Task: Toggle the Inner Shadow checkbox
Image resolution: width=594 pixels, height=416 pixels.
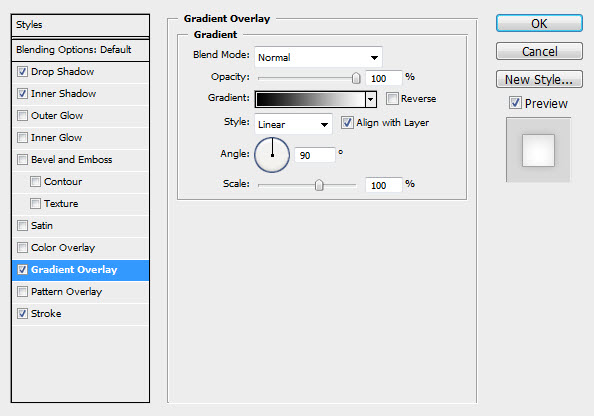Action: (x=22, y=94)
